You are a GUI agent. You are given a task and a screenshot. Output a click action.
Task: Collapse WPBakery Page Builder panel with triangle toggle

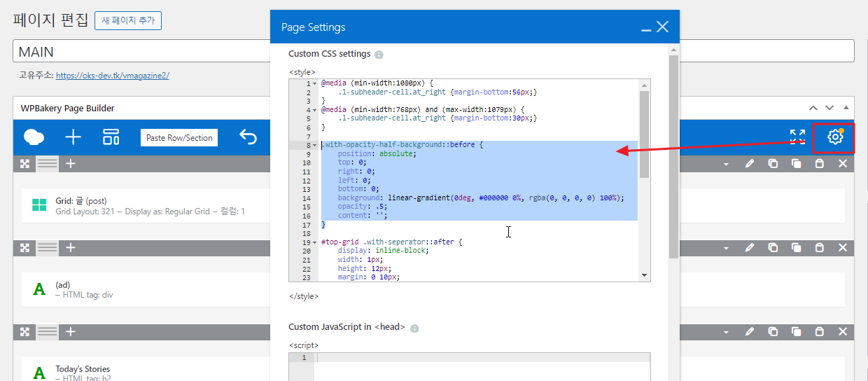coord(846,108)
